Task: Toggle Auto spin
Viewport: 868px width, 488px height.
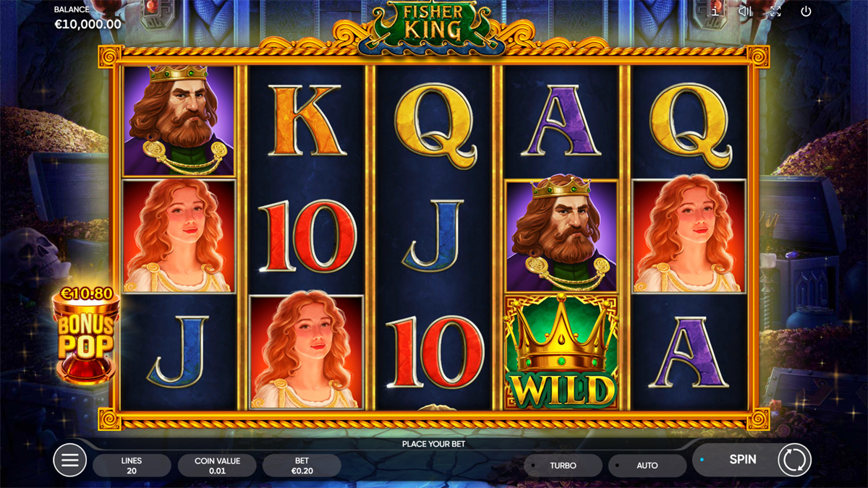Action: click(647, 466)
